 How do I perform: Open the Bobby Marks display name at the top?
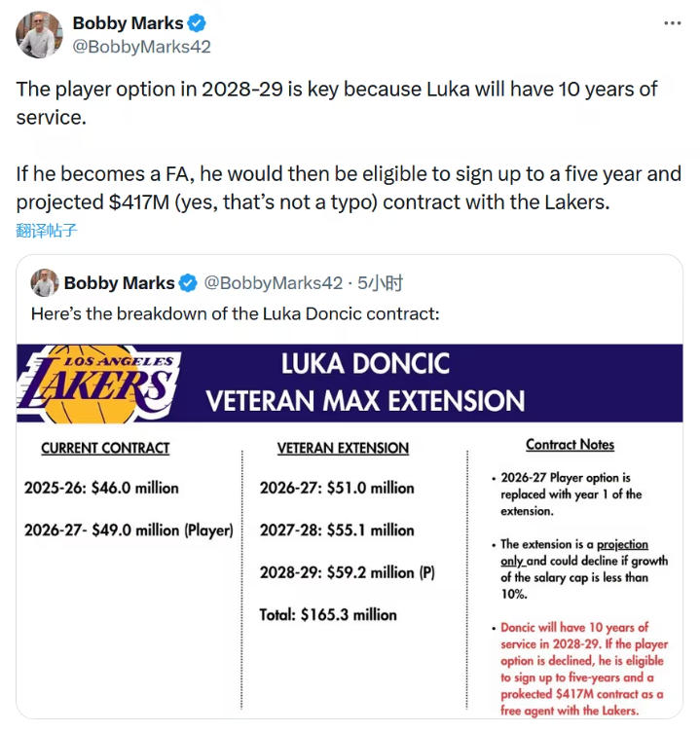(x=128, y=23)
